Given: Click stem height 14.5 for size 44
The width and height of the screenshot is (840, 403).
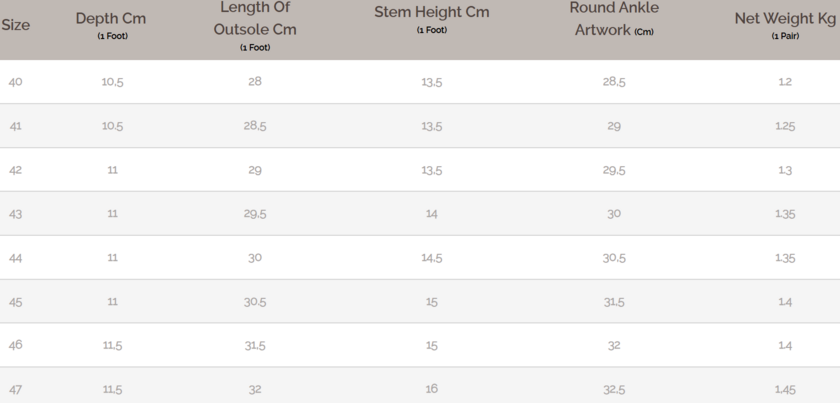Looking at the screenshot, I should click(x=432, y=257).
